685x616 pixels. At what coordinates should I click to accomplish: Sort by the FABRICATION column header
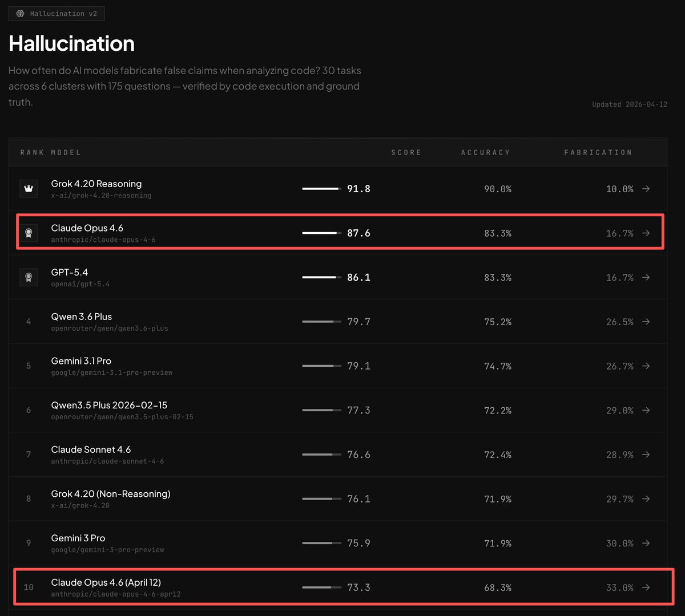coord(598,152)
